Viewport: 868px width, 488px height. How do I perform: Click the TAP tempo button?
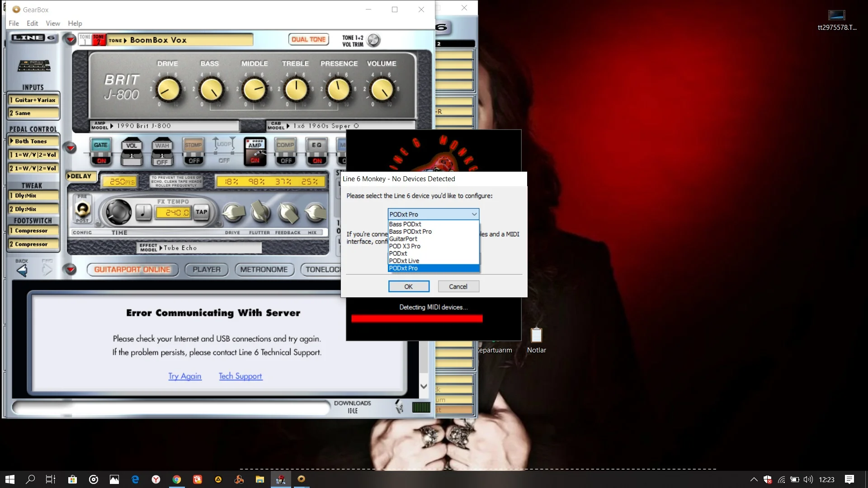tap(202, 212)
